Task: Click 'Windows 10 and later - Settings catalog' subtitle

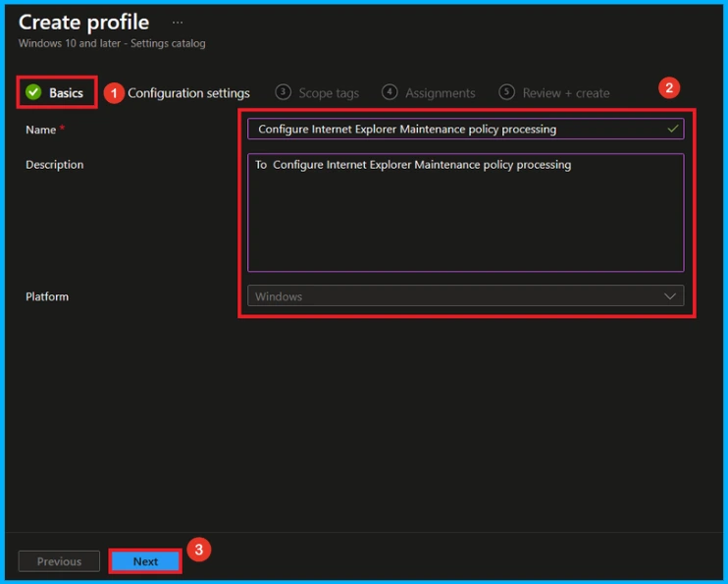Action: pos(112,43)
